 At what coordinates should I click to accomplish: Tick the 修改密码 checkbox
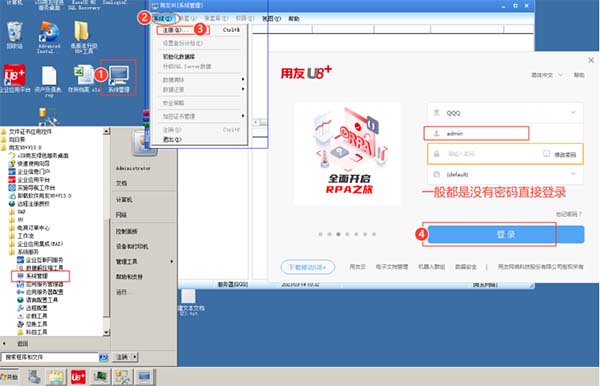pyautogui.click(x=546, y=154)
